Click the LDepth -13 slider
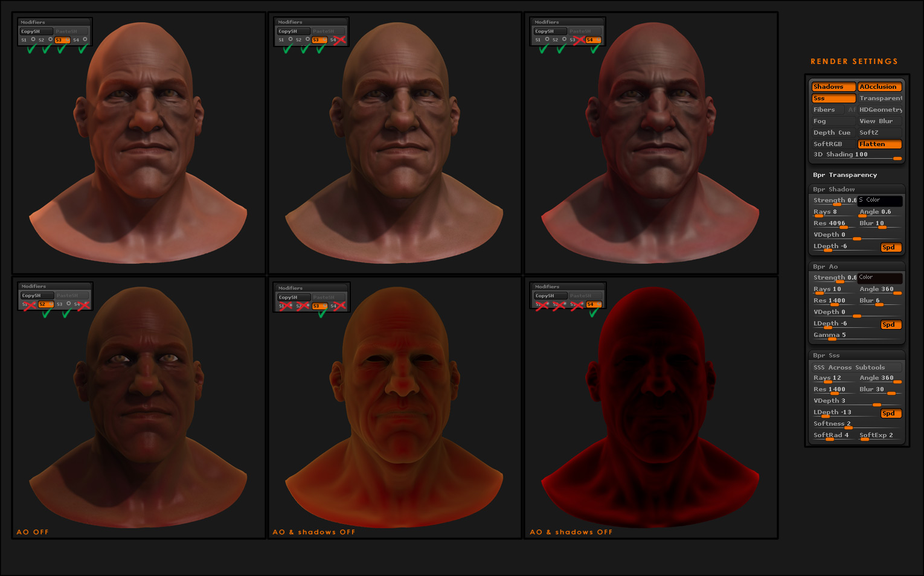Screen dimensions: 924x576 845,412
